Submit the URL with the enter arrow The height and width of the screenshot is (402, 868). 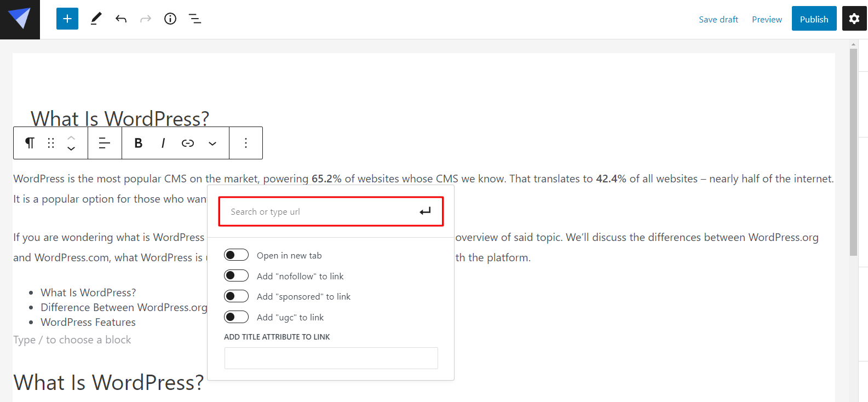coord(426,211)
